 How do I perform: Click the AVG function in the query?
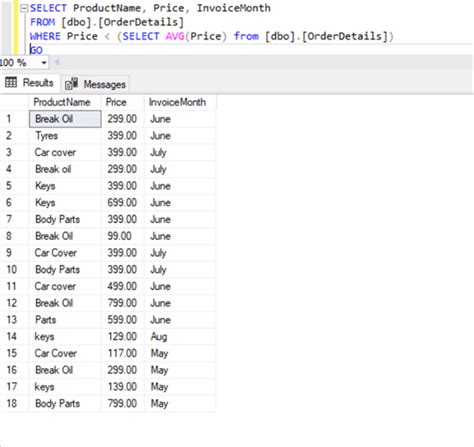[175, 36]
